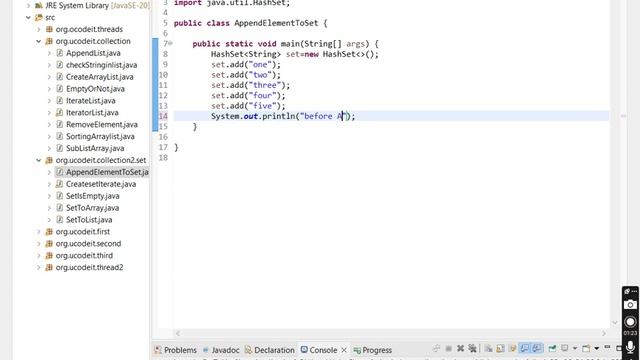
Task: Expand JRE System Library node
Action: point(28,5)
